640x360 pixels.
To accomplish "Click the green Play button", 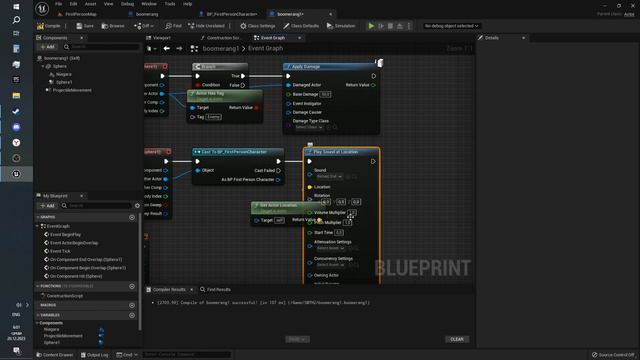I will [371, 26].
